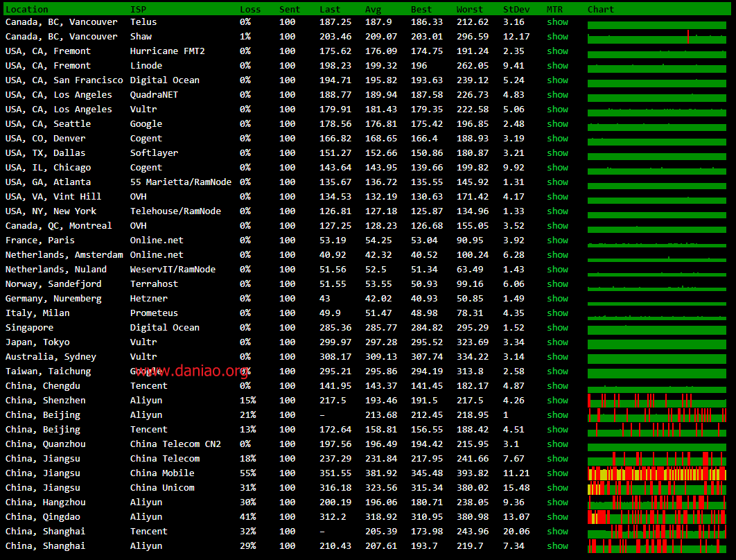
Task: Click the Chart column header
Action: (600, 10)
